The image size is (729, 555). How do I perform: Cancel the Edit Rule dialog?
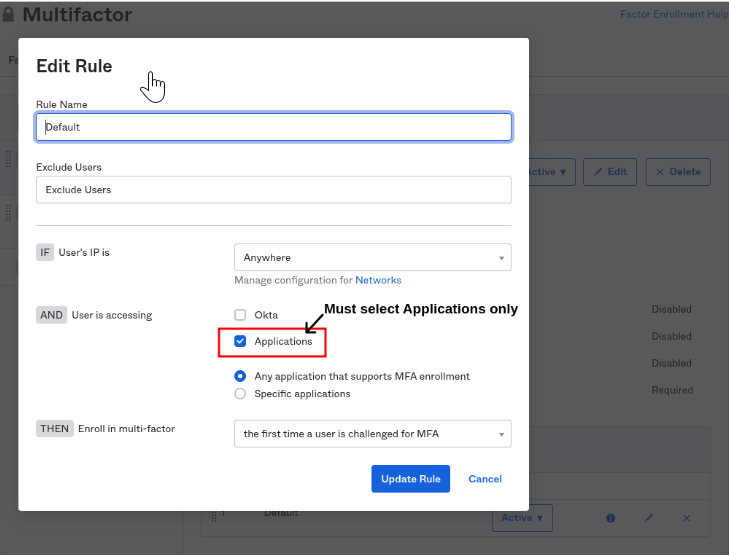pyautogui.click(x=485, y=479)
